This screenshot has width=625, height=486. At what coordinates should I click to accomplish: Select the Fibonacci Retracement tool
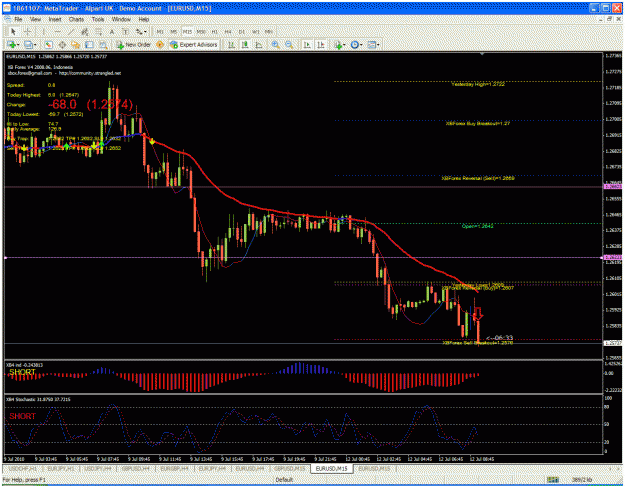tap(98, 31)
